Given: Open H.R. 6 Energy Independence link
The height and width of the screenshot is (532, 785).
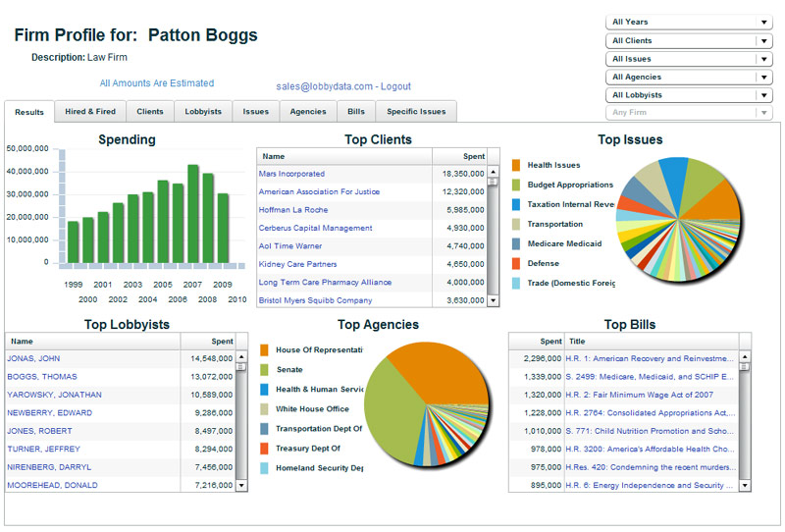Looking at the screenshot, I should click(x=650, y=485).
